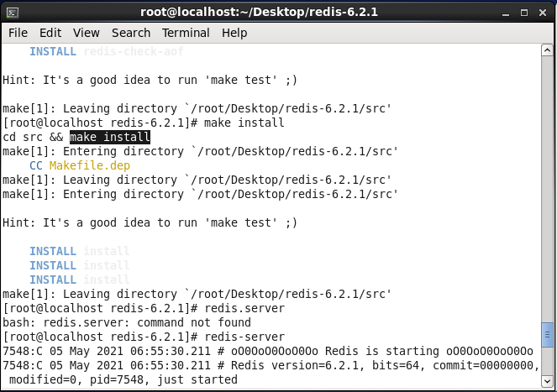Click the 'Redis version=6.2.1' log line
The width and height of the screenshot is (557, 392).
point(271,365)
